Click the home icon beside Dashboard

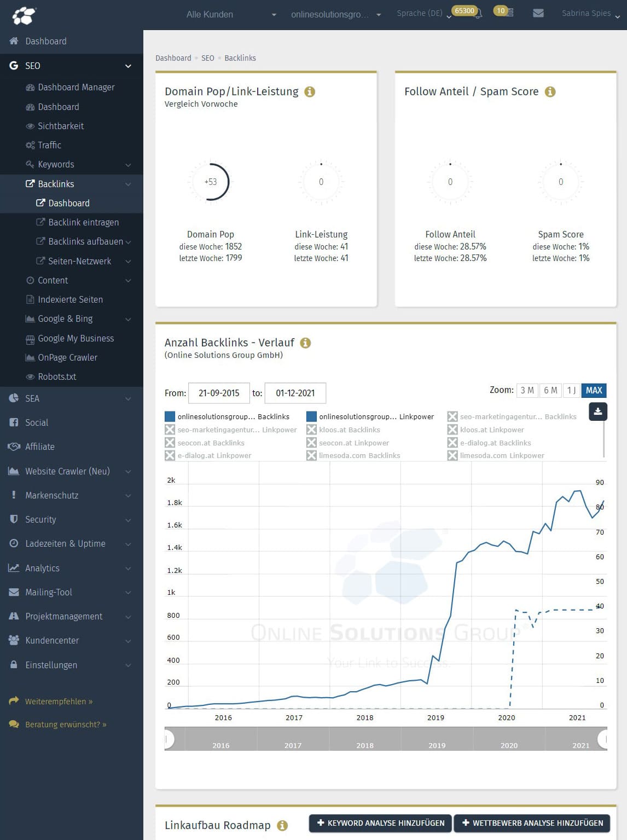pyautogui.click(x=14, y=41)
